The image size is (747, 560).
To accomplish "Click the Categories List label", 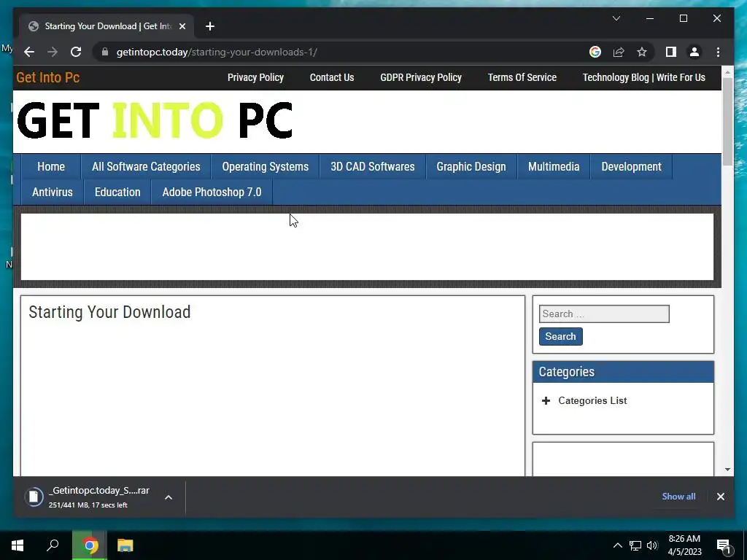I will click(x=592, y=401).
